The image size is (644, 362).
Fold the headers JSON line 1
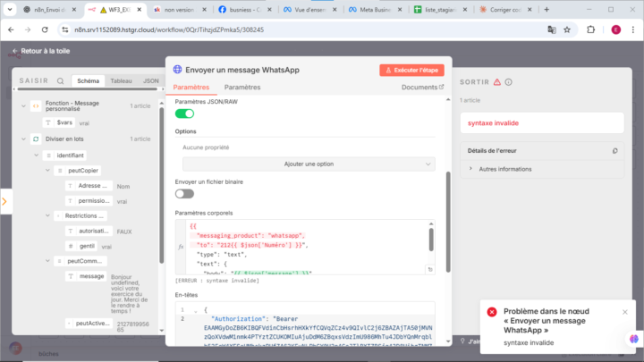(196, 311)
